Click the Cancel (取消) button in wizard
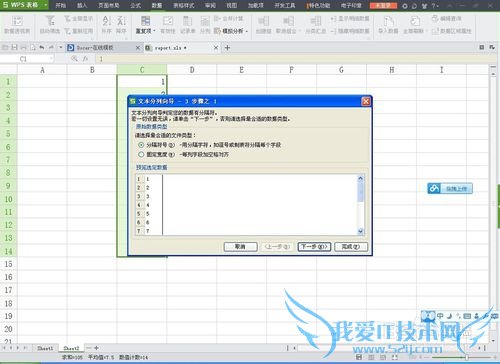Screen dimensions: 500x364 click(x=240, y=247)
